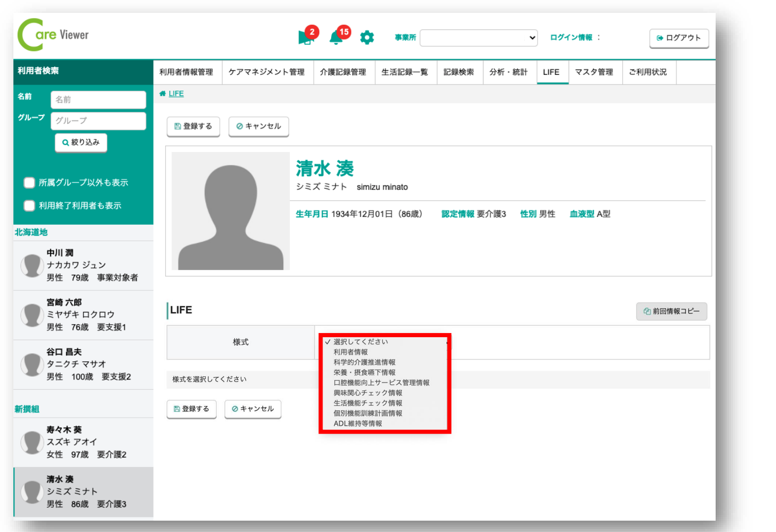Expand the 事業所 dropdown
Image resolution: width=776 pixels, height=532 pixels.
click(478, 38)
